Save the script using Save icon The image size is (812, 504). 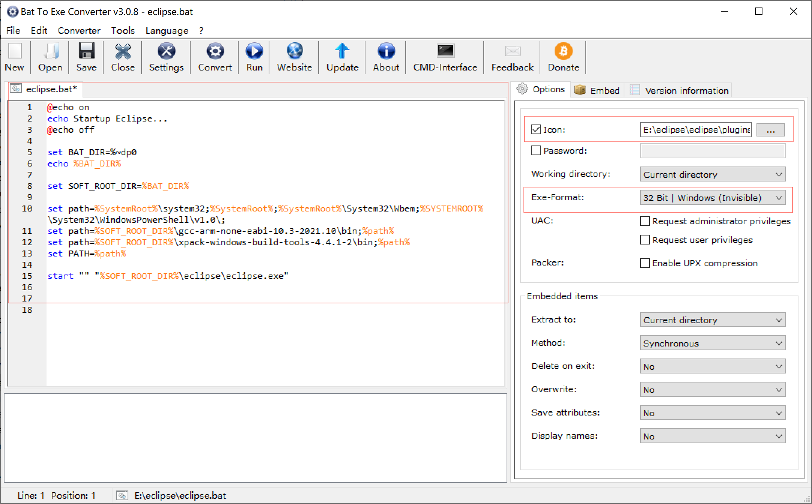tap(86, 51)
